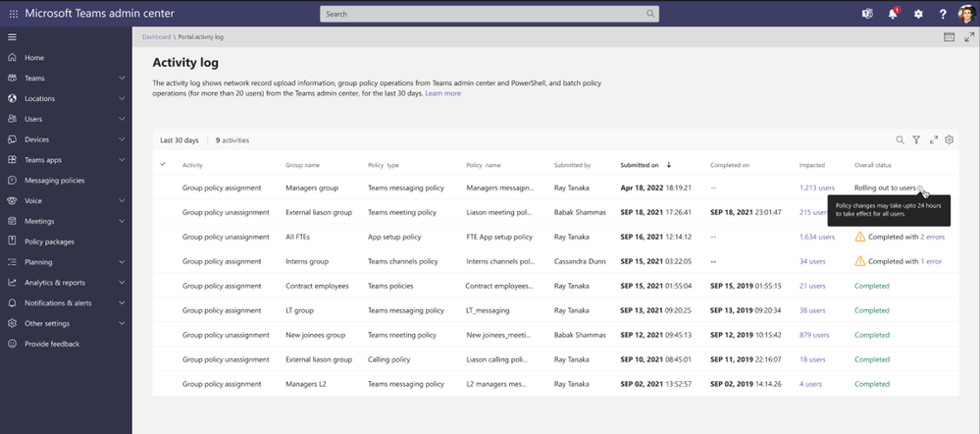Open the help question mark
Image resolution: width=980 pixels, height=434 pixels.
click(943, 14)
